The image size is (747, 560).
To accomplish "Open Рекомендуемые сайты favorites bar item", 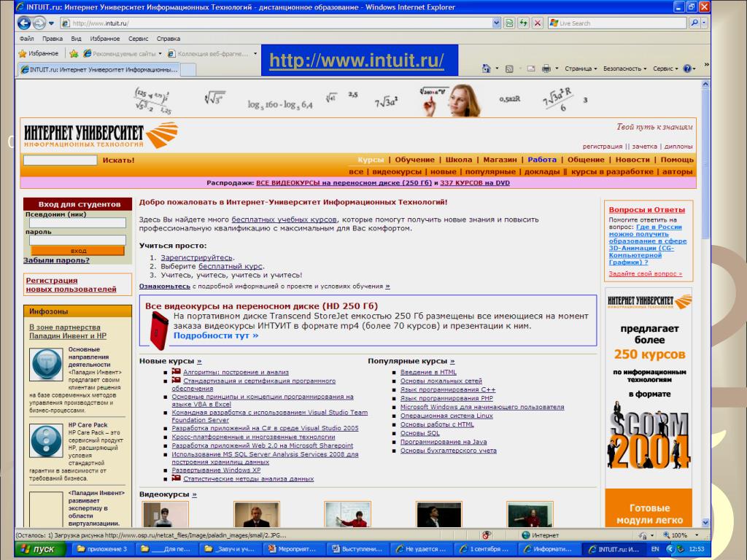I will (x=123, y=53).
